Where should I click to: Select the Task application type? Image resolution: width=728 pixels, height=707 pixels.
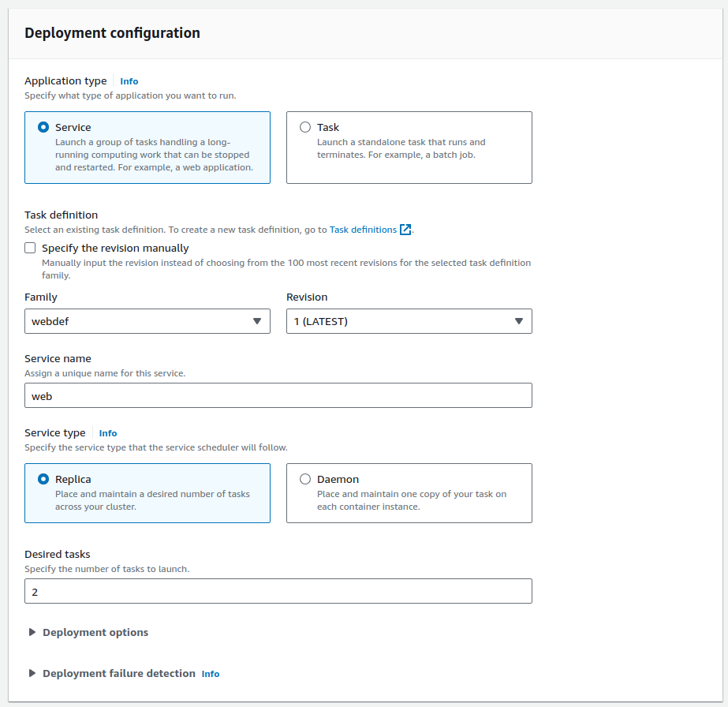(304, 127)
